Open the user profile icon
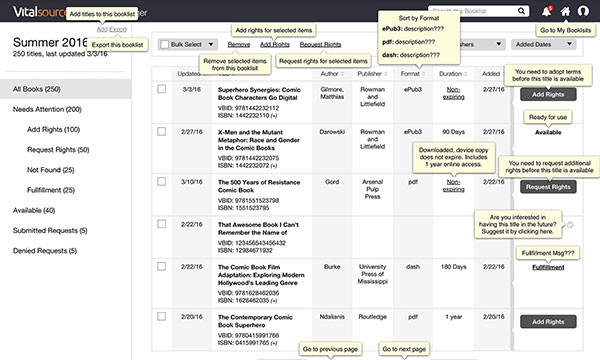 pyautogui.click(x=583, y=11)
